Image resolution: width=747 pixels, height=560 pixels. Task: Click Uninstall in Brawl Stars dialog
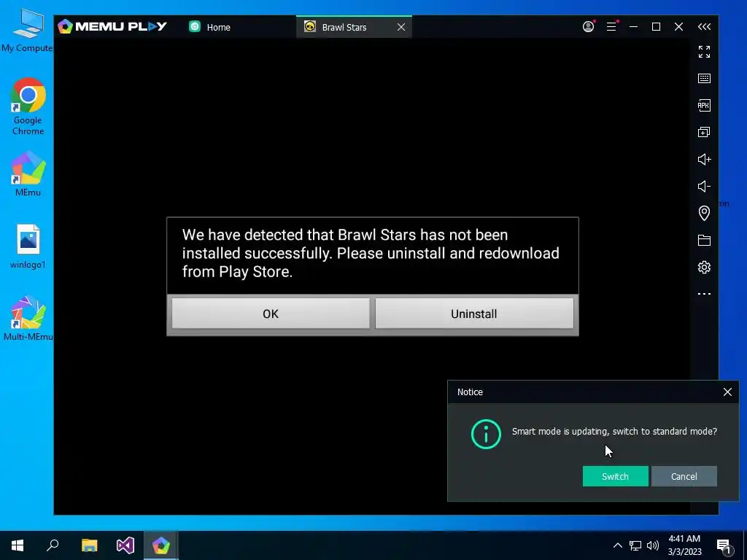(474, 314)
